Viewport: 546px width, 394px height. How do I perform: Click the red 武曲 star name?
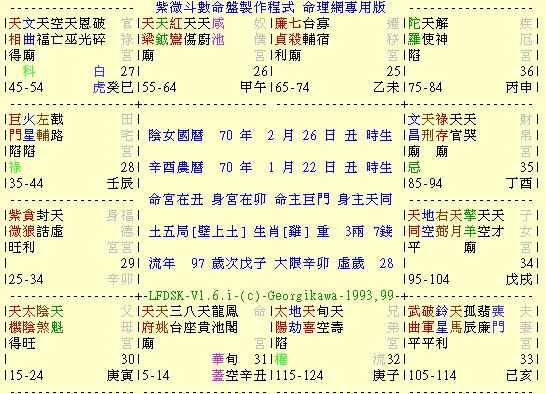point(414,319)
